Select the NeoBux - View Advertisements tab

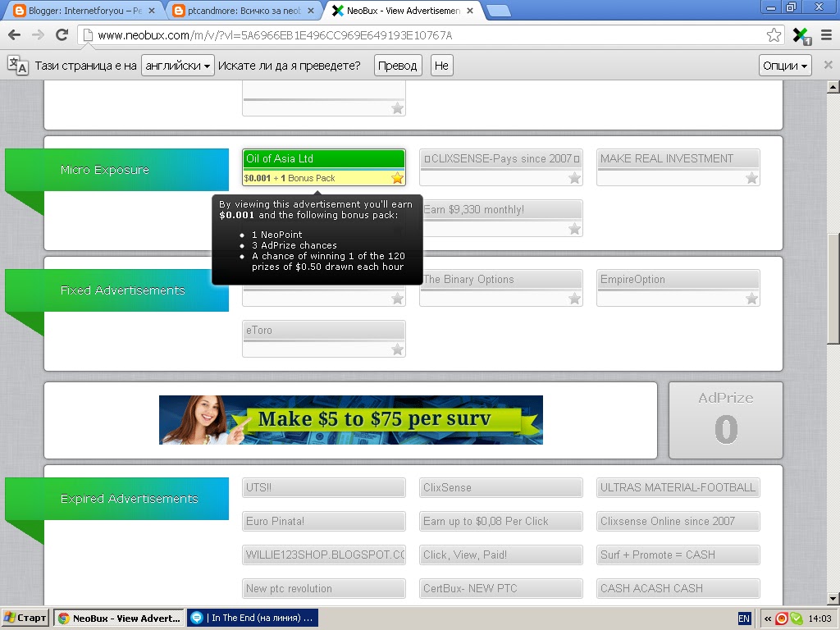402,10
